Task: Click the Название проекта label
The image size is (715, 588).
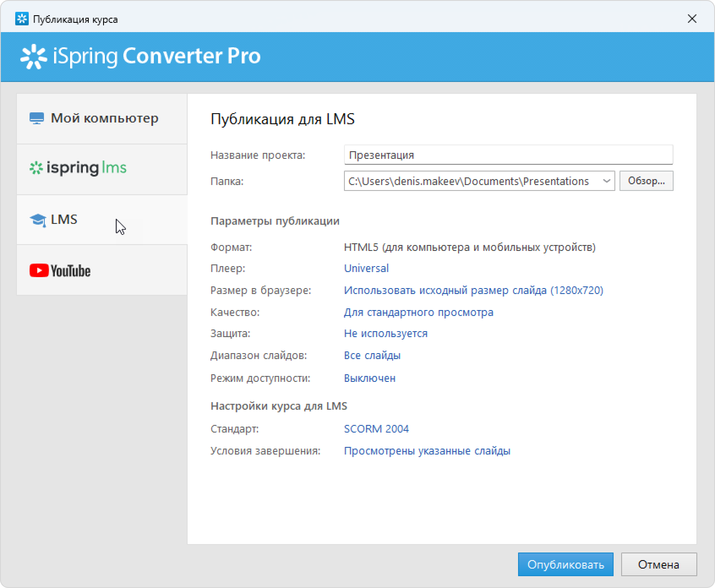Action: pos(258,155)
